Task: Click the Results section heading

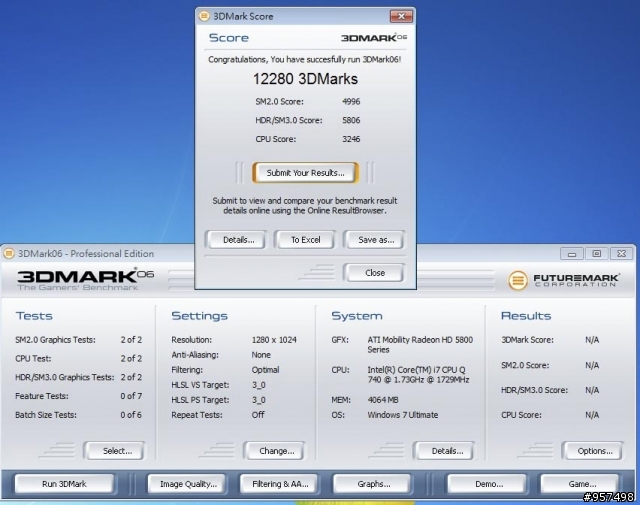Action: tap(526, 316)
